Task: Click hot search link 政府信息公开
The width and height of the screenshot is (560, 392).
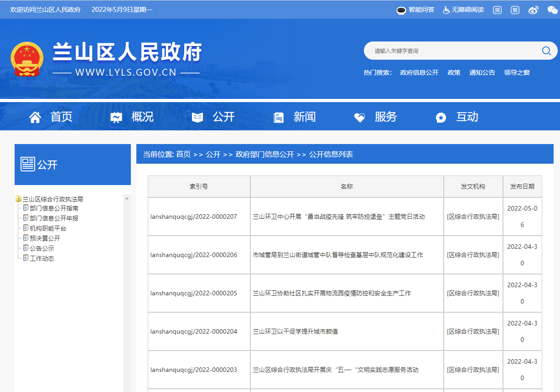Action: [x=419, y=72]
